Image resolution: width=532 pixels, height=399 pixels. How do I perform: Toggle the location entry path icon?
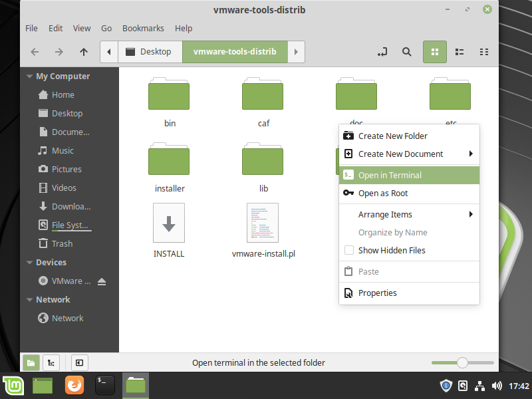[382, 52]
